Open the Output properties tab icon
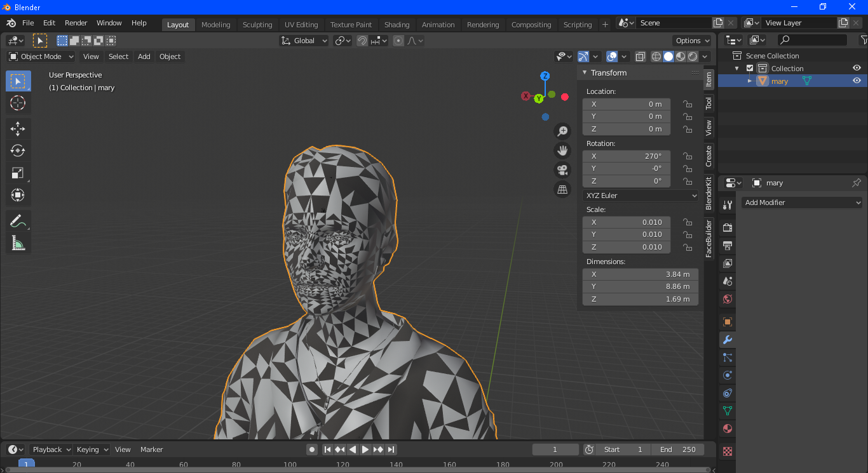The image size is (868, 473). coord(728,245)
